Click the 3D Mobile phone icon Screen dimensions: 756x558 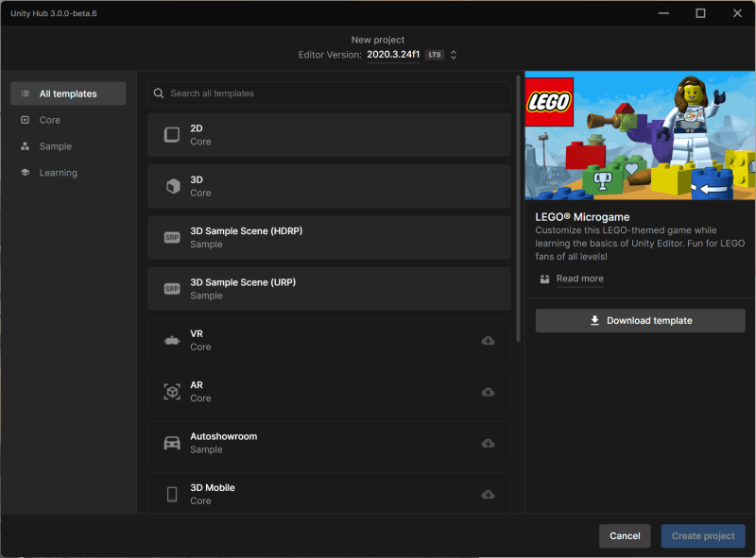172,495
